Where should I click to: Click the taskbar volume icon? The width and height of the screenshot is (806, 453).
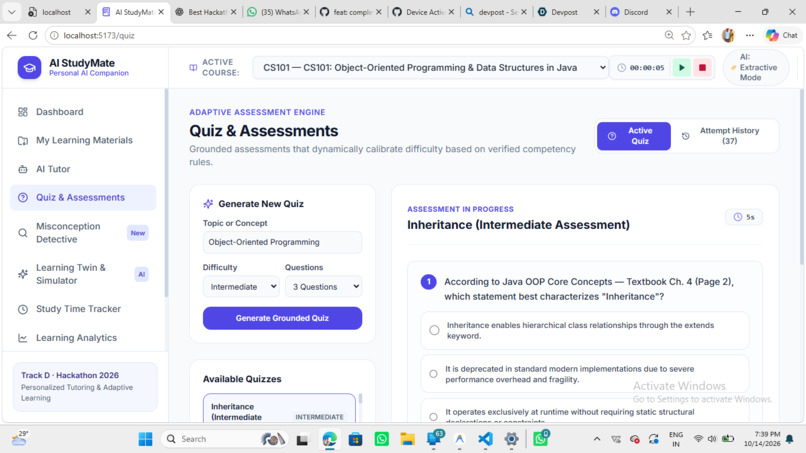(712, 439)
